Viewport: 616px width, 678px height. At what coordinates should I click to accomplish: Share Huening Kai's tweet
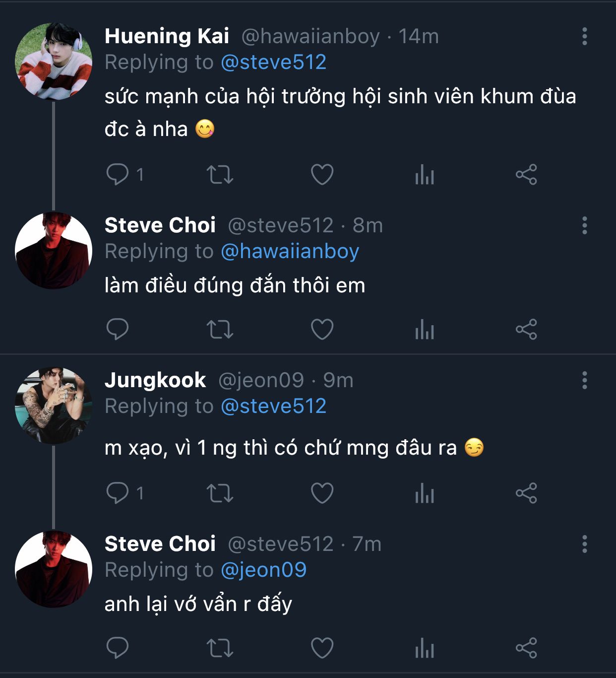click(x=526, y=175)
